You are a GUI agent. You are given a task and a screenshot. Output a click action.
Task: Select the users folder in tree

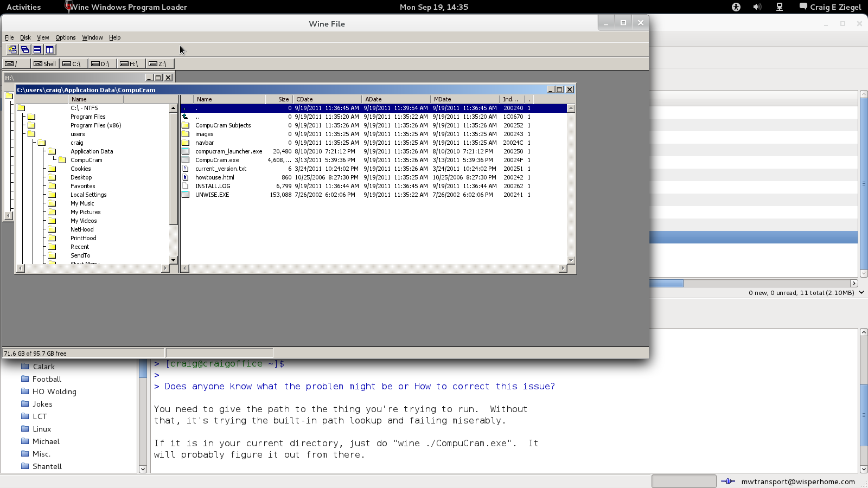[x=78, y=134]
